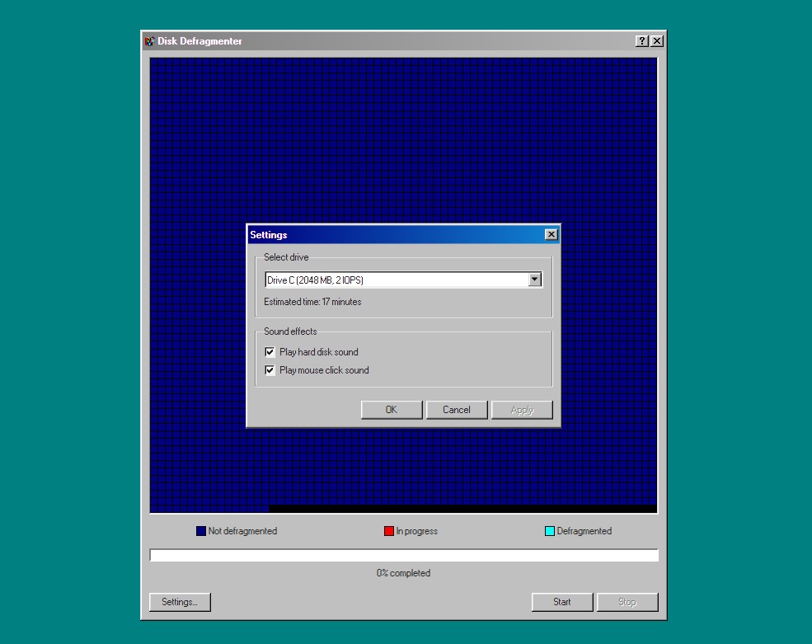
Task: Click Cancel in the Settings dialog
Action: [x=457, y=410]
